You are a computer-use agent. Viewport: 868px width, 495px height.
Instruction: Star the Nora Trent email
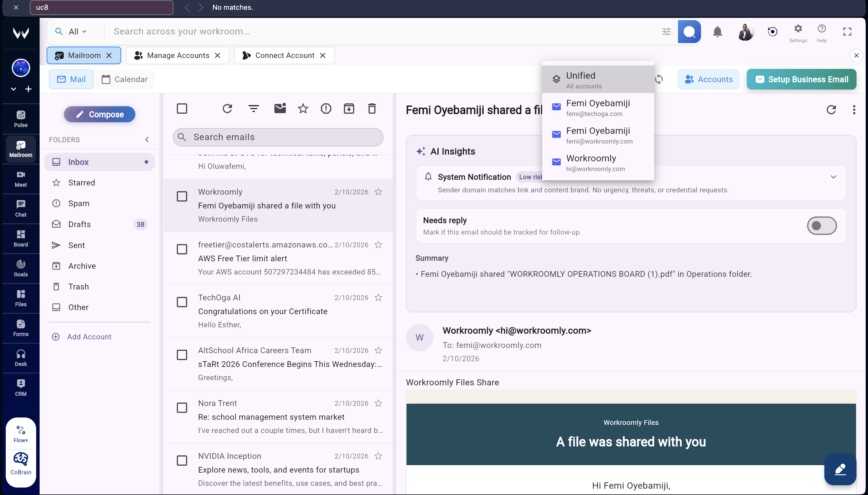pos(378,403)
